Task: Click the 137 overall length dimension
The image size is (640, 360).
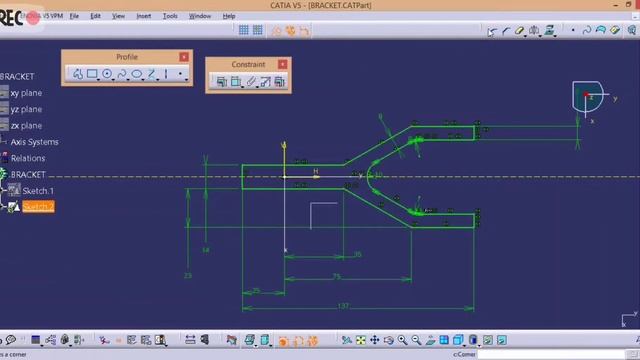Action: click(x=343, y=306)
